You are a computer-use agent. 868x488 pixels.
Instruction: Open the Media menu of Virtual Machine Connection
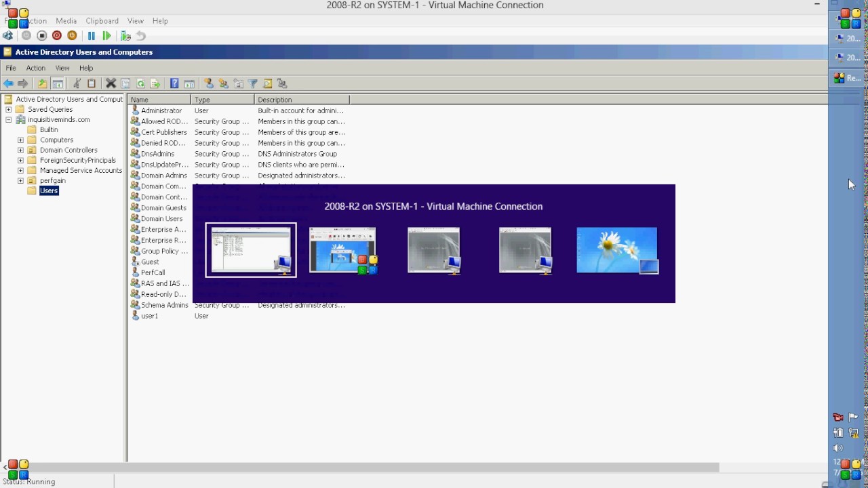[66, 21]
